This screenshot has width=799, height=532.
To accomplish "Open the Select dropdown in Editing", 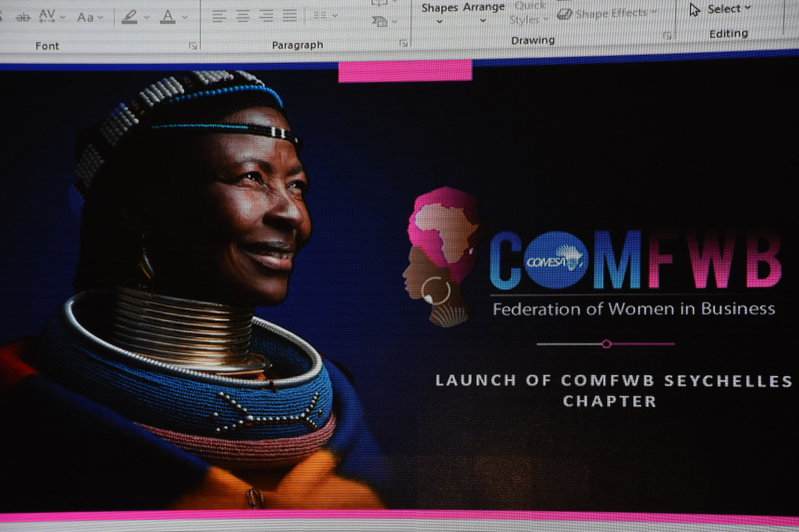I will coord(720,9).
